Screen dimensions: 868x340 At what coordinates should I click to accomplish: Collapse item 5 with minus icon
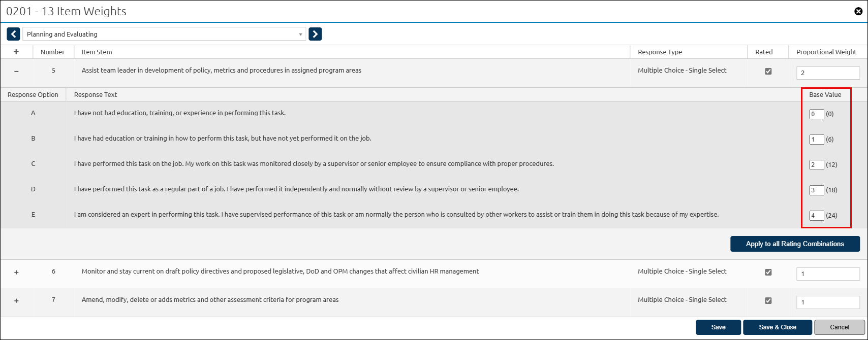(16, 71)
